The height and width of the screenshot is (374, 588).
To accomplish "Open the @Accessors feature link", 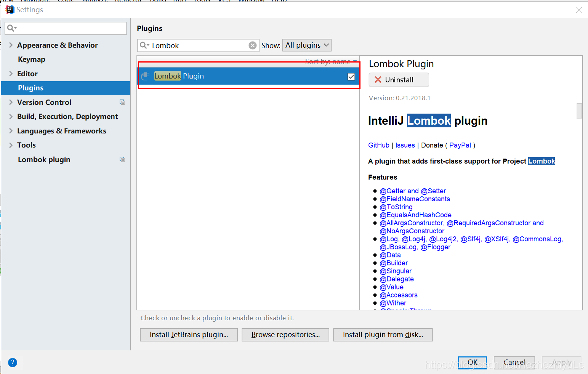I will [399, 295].
